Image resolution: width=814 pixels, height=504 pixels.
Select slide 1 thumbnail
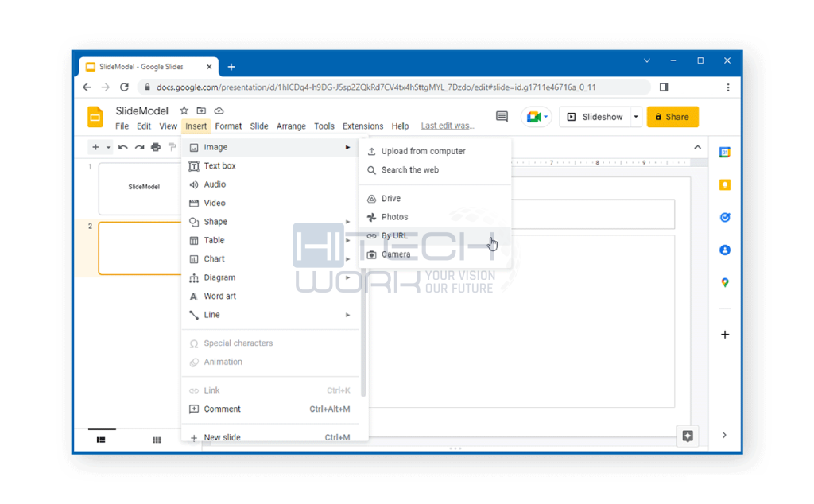coord(140,188)
